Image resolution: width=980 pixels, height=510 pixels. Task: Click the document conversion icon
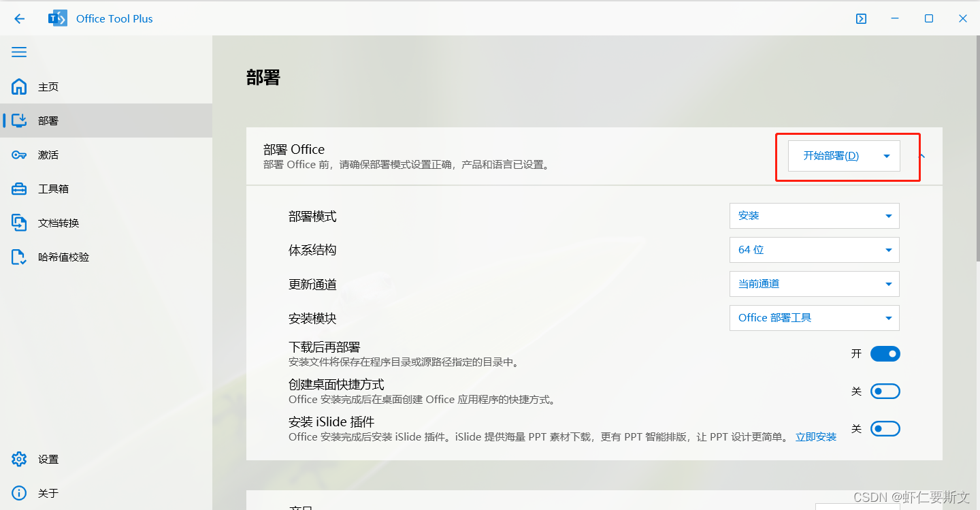(x=19, y=223)
